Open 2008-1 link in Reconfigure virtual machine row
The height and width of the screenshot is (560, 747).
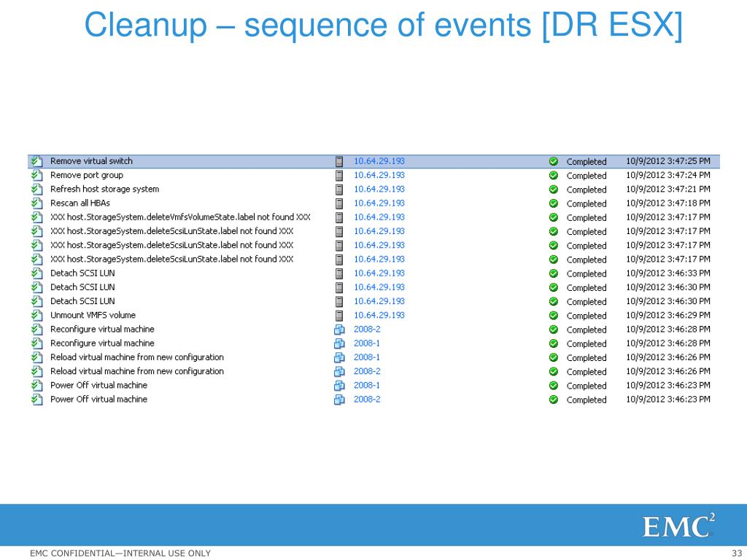pos(367,343)
